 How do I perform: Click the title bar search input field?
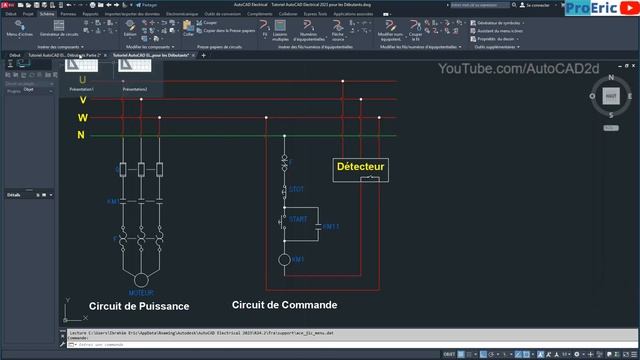(480, 5)
